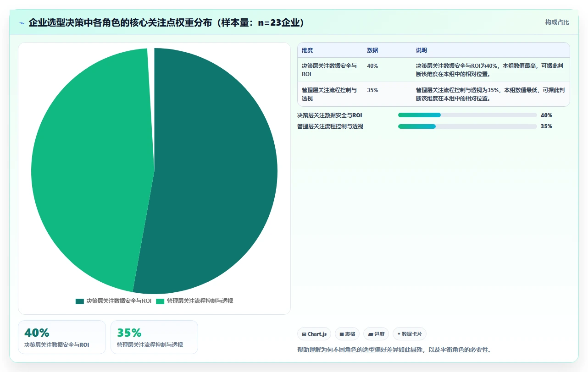Select the 决策层关注数据安全与ROI table cell

coord(329,70)
